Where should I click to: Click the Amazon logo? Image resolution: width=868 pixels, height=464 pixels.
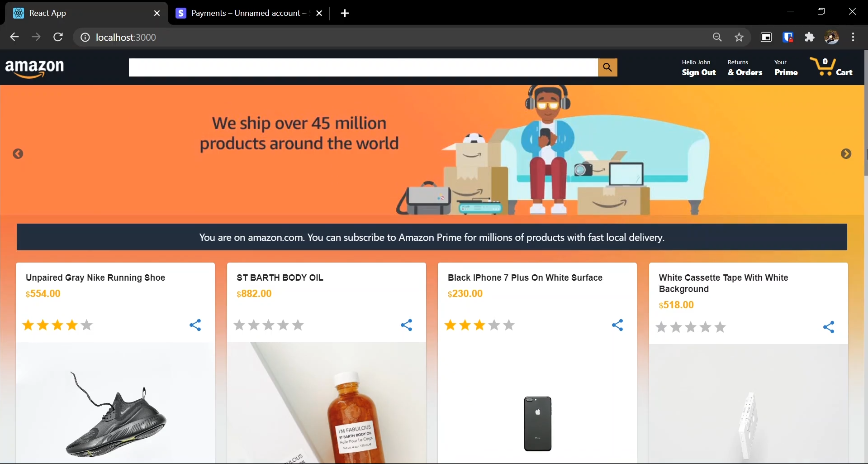pos(34,67)
